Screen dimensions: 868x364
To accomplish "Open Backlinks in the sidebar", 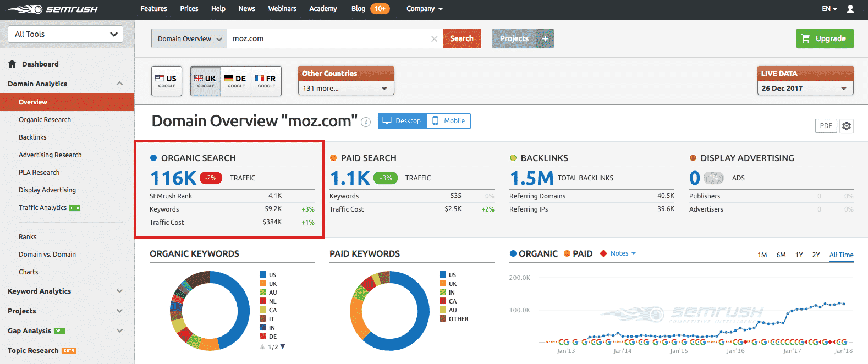I will [33, 137].
